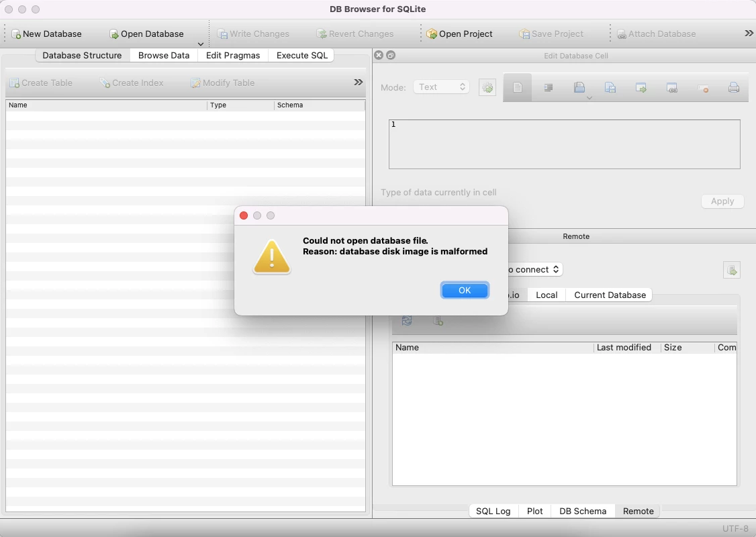Screen dimensions: 756x537
Task: Click the auto-switch mode gear button
Action: (x=487, y=88)
